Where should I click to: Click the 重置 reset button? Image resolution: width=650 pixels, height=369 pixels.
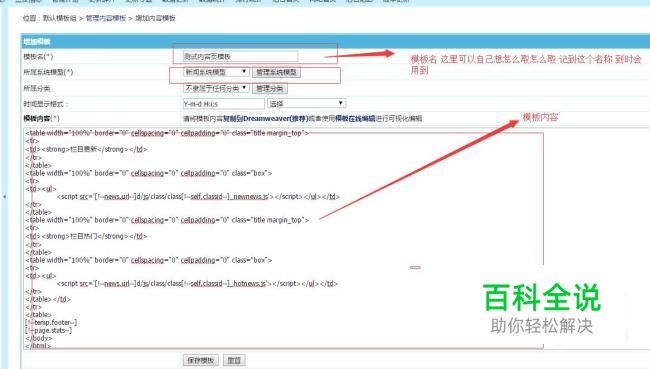[x=234, y=360]
